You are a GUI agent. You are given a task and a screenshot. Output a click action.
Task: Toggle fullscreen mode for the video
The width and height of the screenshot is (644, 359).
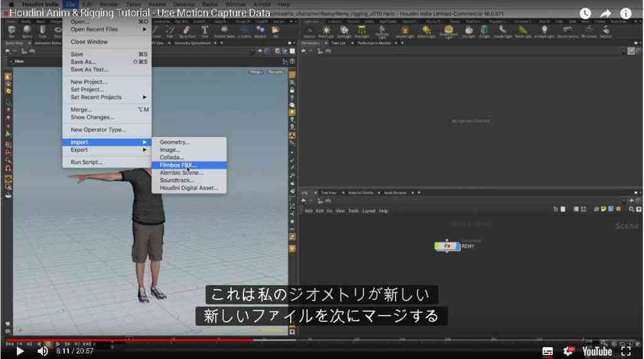(626, 351)
